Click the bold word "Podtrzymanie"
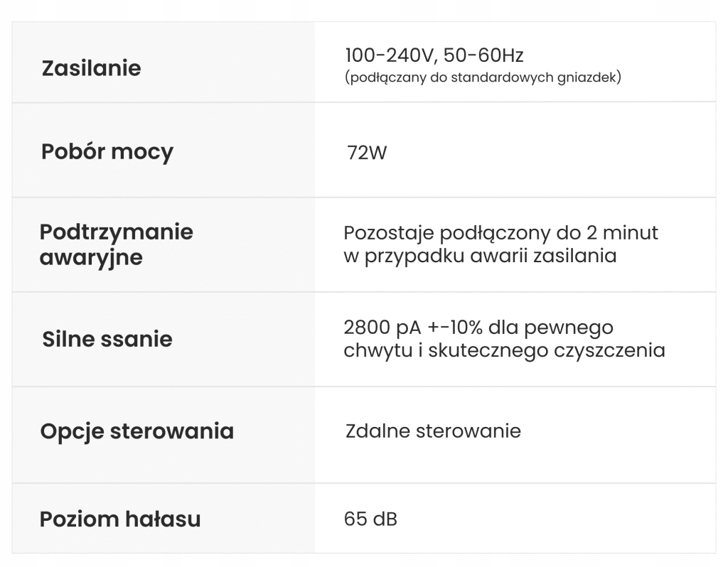728x567 pixels. 117,232
